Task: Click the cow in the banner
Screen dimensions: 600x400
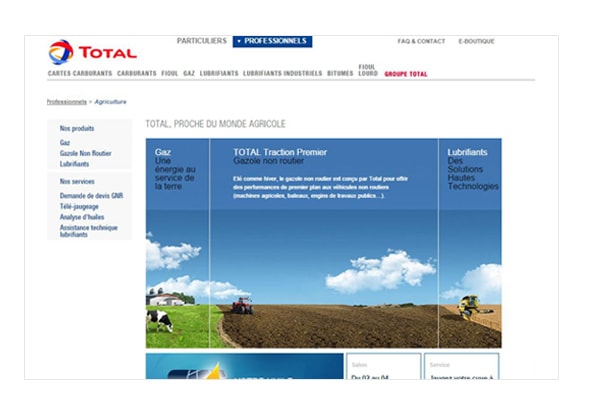Action: [159, 321]
